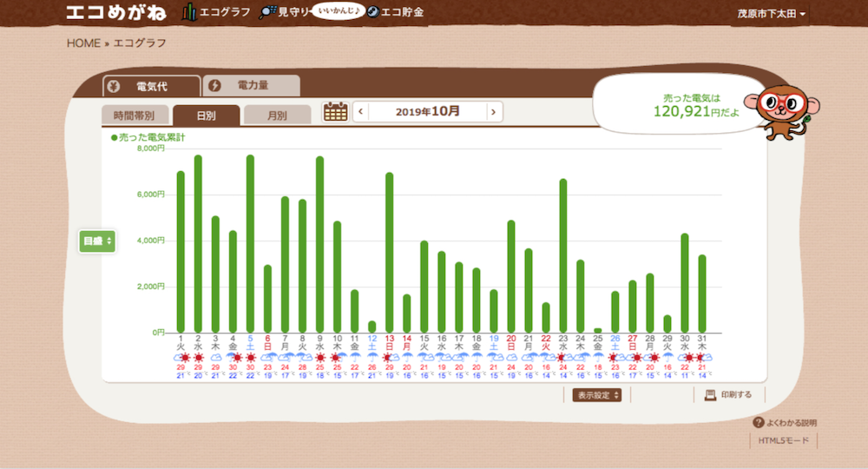Click the weather icon for day 31

(702, 358)
